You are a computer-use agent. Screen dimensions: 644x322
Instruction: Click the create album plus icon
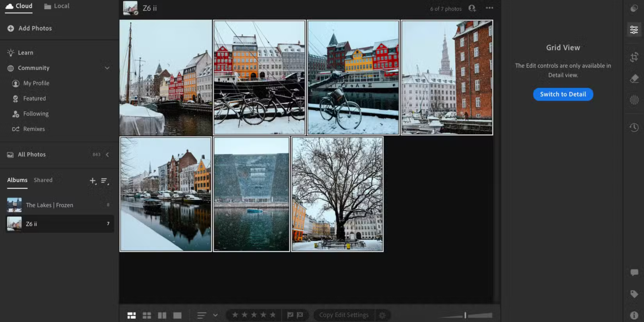click(93, 181)
